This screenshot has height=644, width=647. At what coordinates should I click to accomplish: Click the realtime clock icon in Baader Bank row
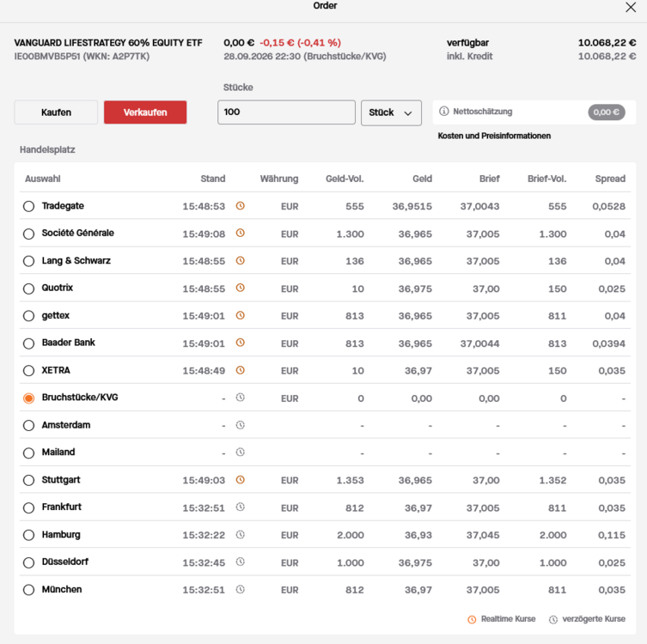tap(240, 343)
